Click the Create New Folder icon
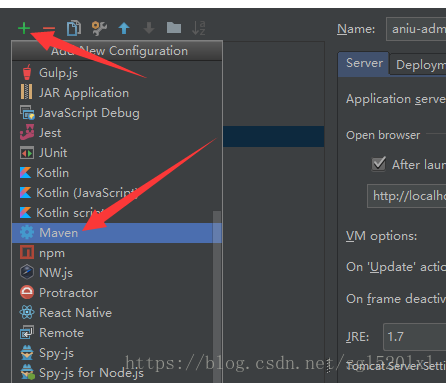The image size is (446, 383). click(x=174, y=28)
